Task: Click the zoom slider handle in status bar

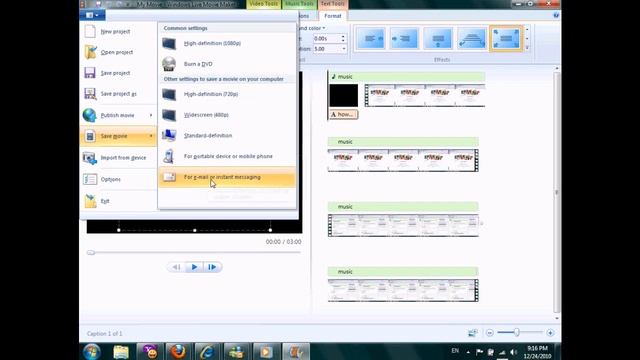Action: pos(516,333)
